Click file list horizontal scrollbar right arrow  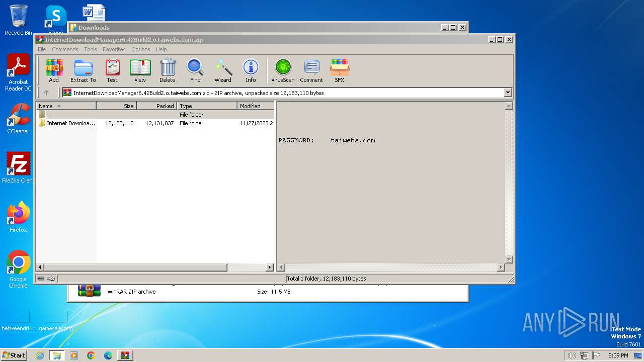[270, 267]
